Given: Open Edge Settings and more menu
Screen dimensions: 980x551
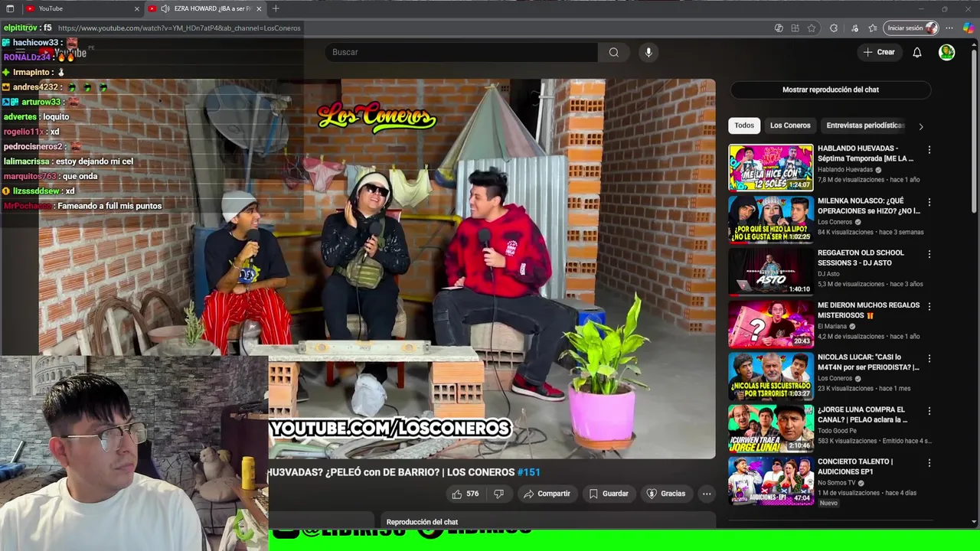Looking at the screenshot, I should pyautogui.click(x=949, y=28).
